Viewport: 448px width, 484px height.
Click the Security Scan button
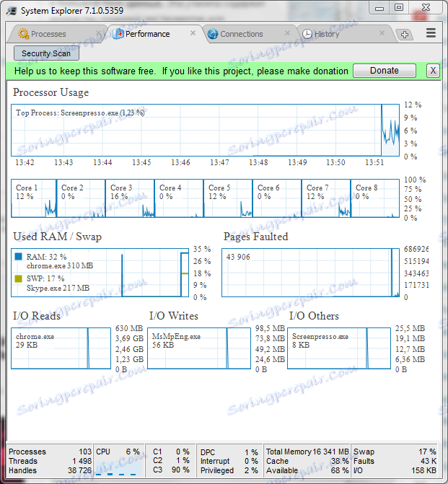pos(46,53)
